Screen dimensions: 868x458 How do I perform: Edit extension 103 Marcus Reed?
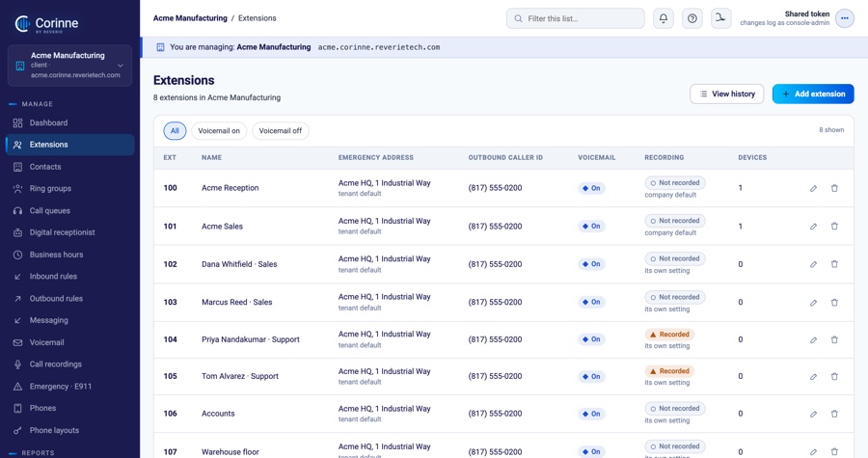813,303
